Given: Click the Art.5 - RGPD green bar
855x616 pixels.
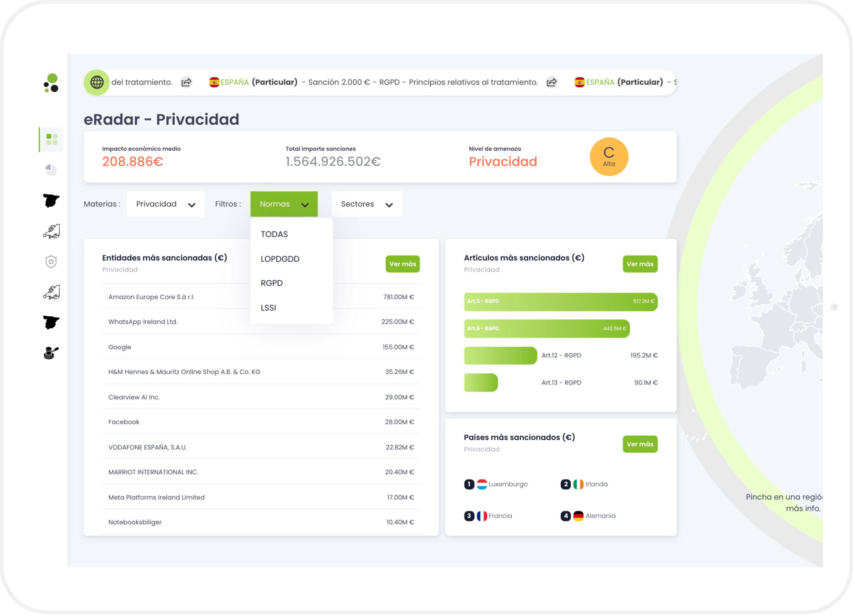Looking at the screenshot, I should [562, 302].
